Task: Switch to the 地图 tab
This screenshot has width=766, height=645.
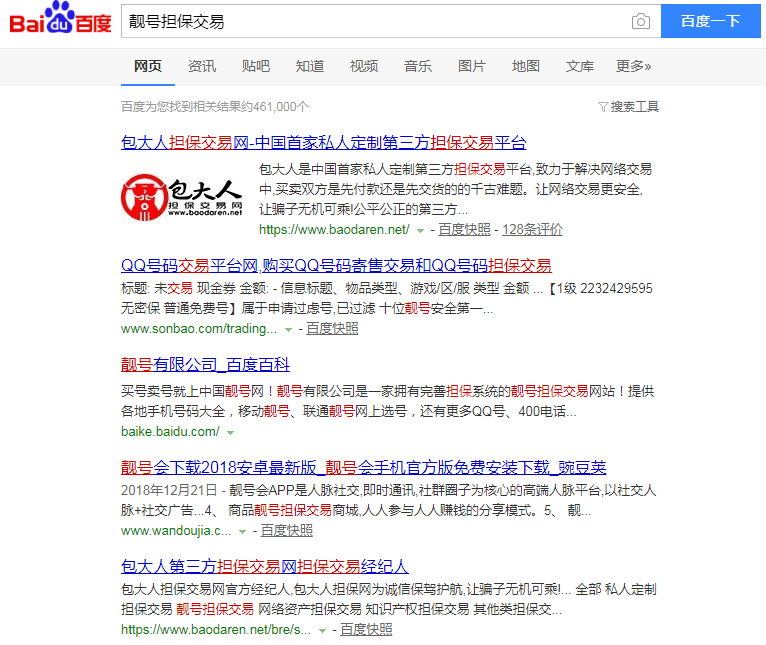Action: tap(525, 66)
